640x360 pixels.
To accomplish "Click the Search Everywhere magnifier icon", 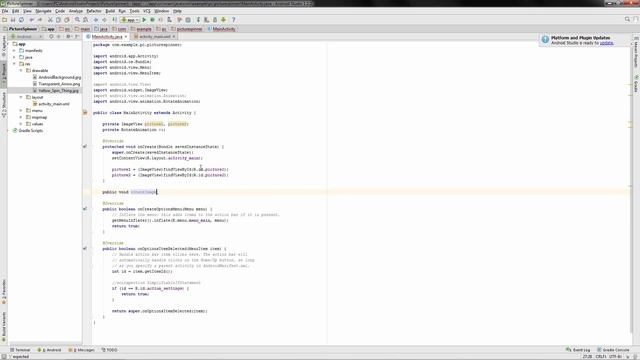I will click(x=627, y=19).
